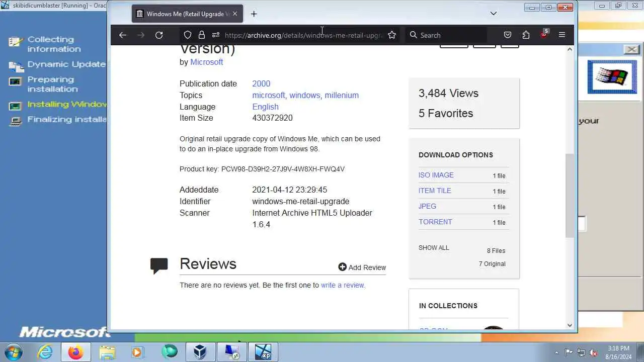This screenshot has width=644, height=362.
Task: Show hidden system tray icons arrow
Action: 556,352
